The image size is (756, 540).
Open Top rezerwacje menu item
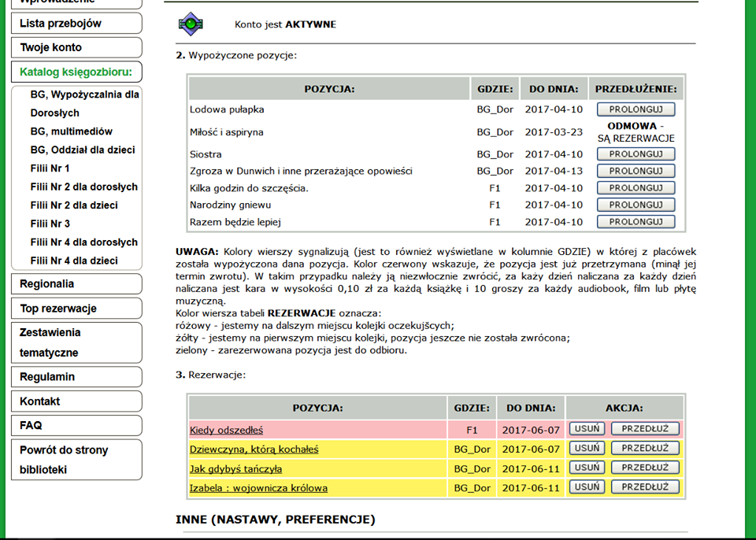coord(76,309)
